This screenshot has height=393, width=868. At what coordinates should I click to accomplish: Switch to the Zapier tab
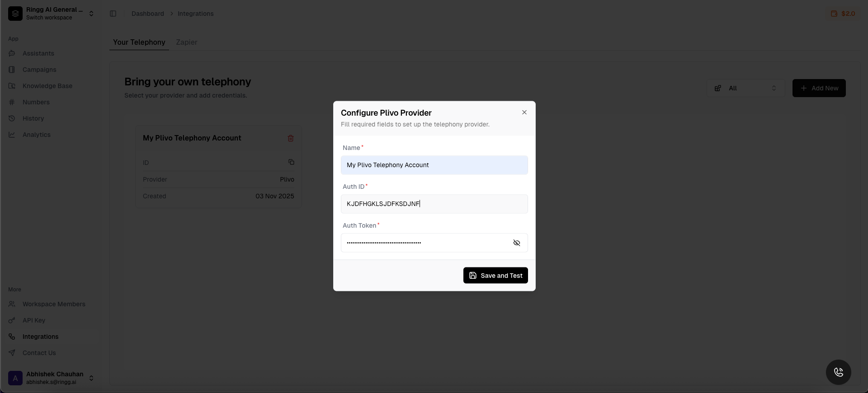[187, 42]
